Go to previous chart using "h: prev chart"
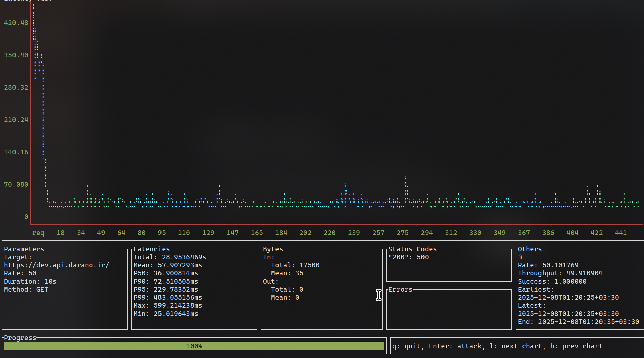Viewport: 644px width, 358px height. coord(577,346)
